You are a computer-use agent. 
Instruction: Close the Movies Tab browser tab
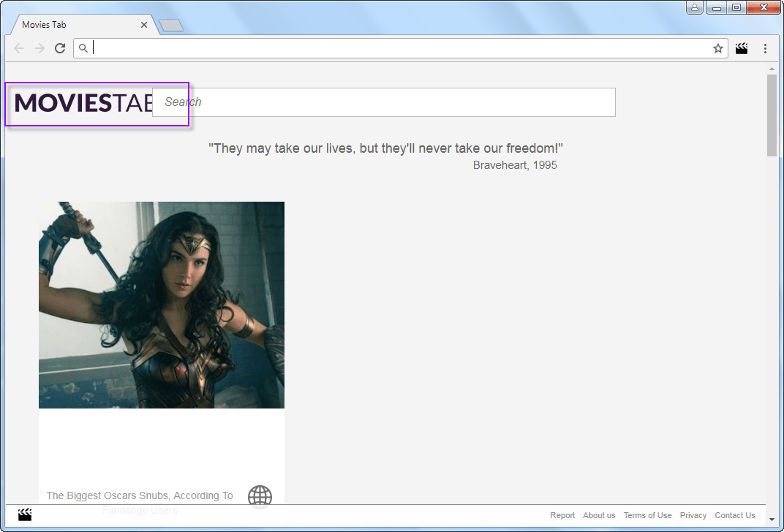coord(144,25)
